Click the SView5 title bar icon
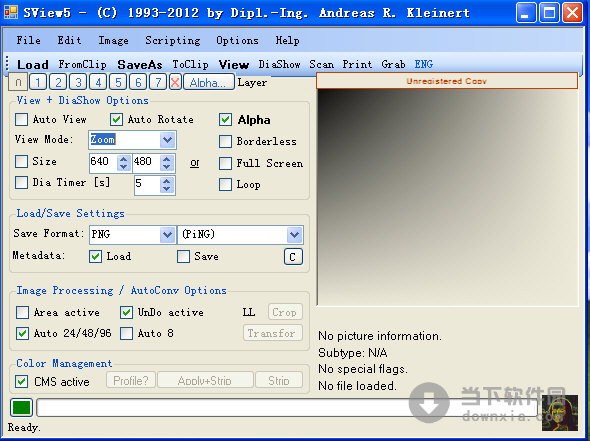 pos(11,12)
